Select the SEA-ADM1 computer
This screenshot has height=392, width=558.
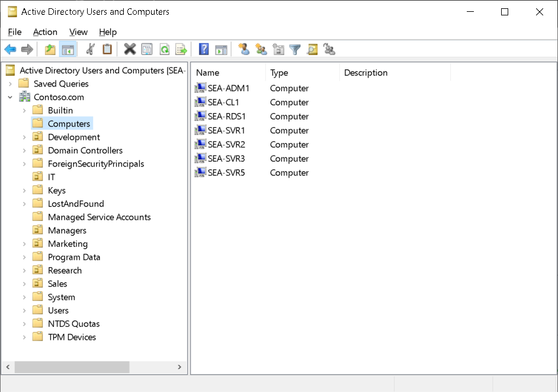pyautogui.click(x=229, y=88)
